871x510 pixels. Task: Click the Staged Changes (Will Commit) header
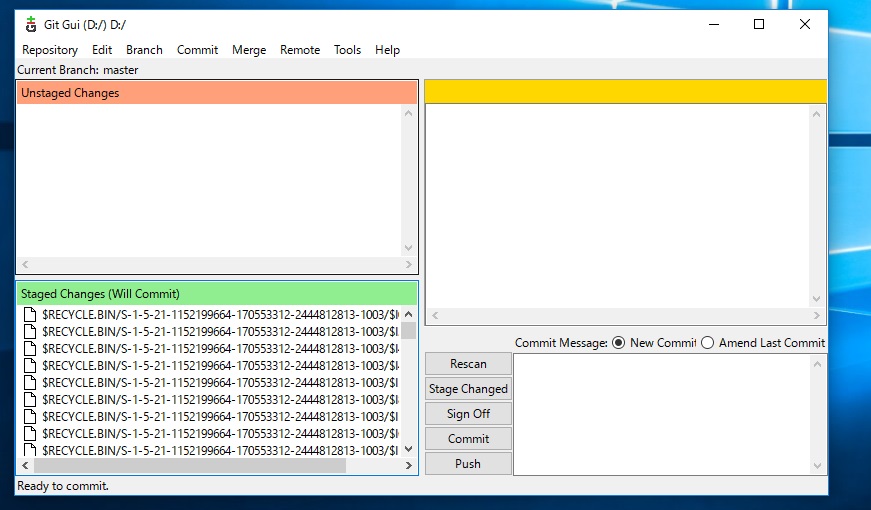[217, 293]
